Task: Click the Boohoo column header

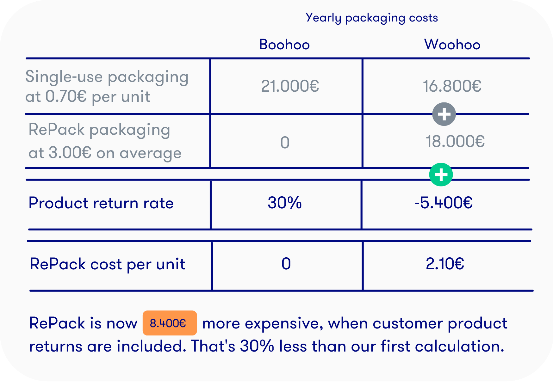Action: coord(284,45)
